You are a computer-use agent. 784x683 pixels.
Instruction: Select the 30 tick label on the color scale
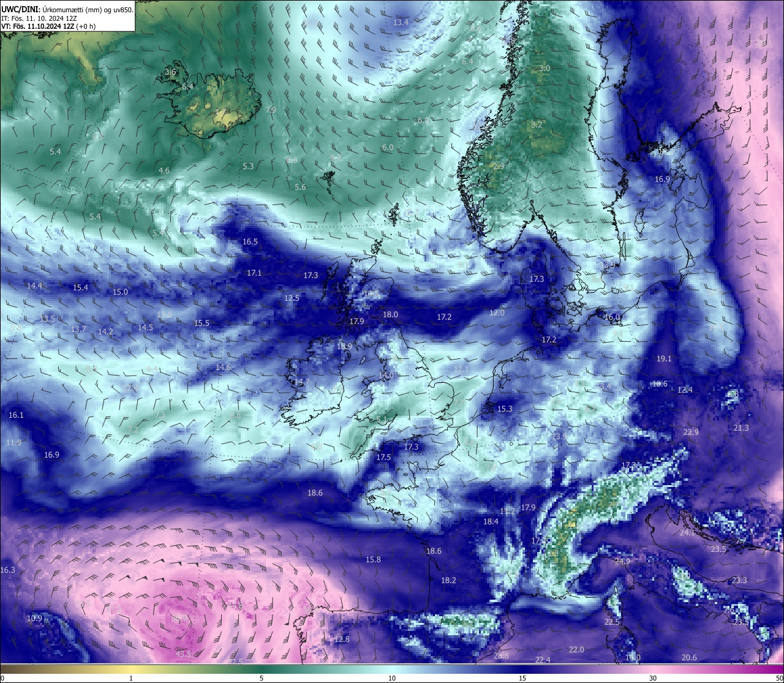tap(653, 678)
